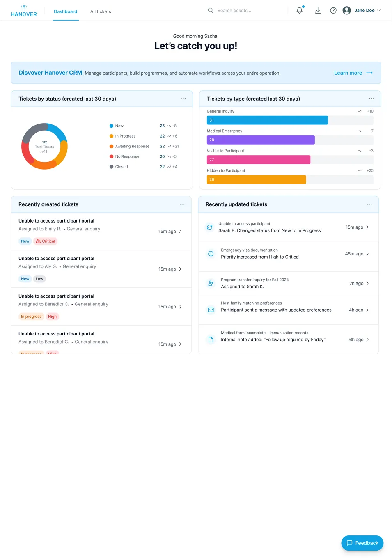This screenshot has width=392, height=558.
Task: Open Program transfer inquiry update chevron
Action: point(367,283)
